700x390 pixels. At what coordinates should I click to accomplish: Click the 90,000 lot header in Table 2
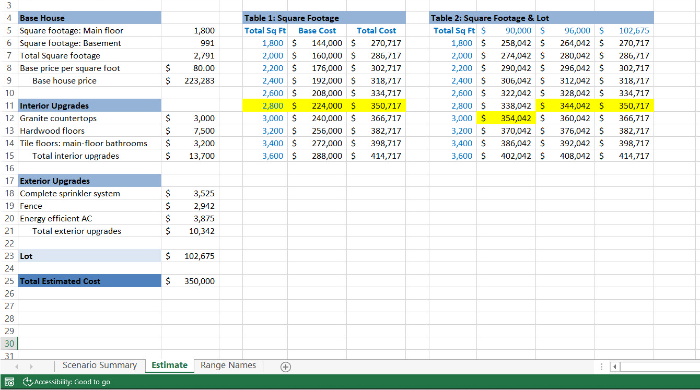pos(506,30)
